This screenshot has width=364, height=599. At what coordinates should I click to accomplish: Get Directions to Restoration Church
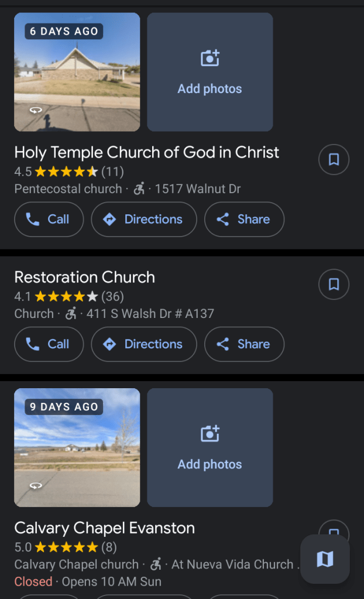click(143, 344)
